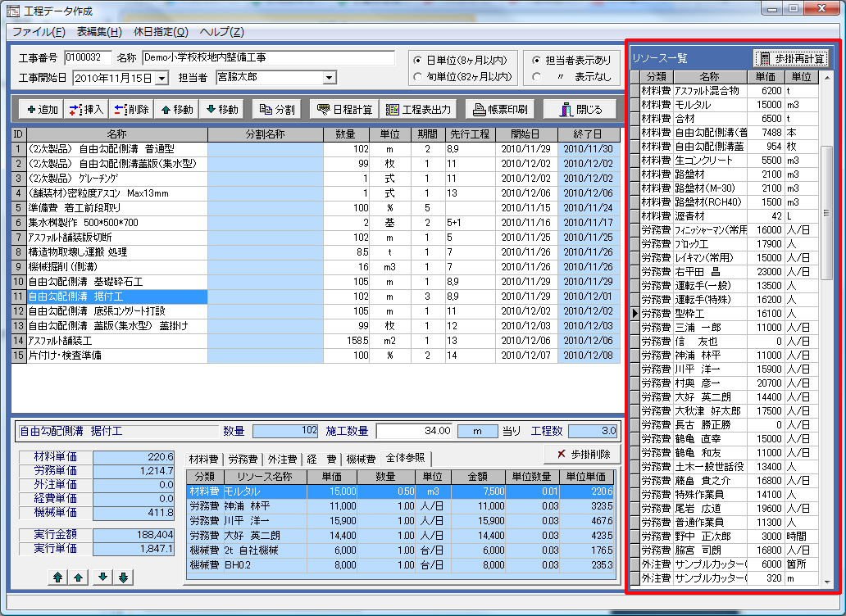
Task: Click the 工事番号 input field
Action: point(88,57)
